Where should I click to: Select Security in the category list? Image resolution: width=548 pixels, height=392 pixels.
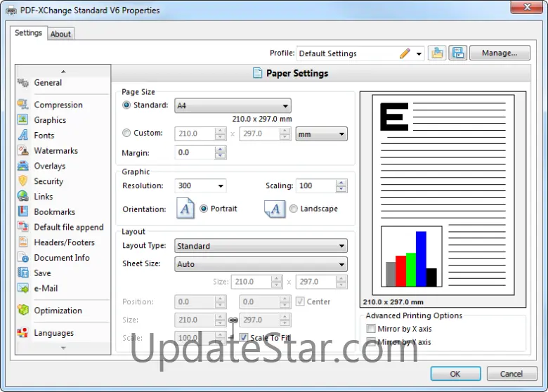pyautogui.click(x=48, y=181)
